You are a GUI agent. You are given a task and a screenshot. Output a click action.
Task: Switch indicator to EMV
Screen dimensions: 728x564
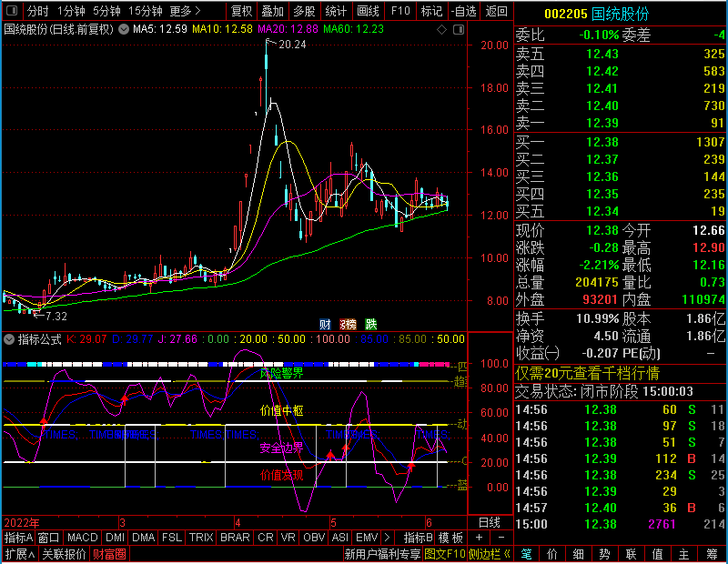click(x=367, y=538)
